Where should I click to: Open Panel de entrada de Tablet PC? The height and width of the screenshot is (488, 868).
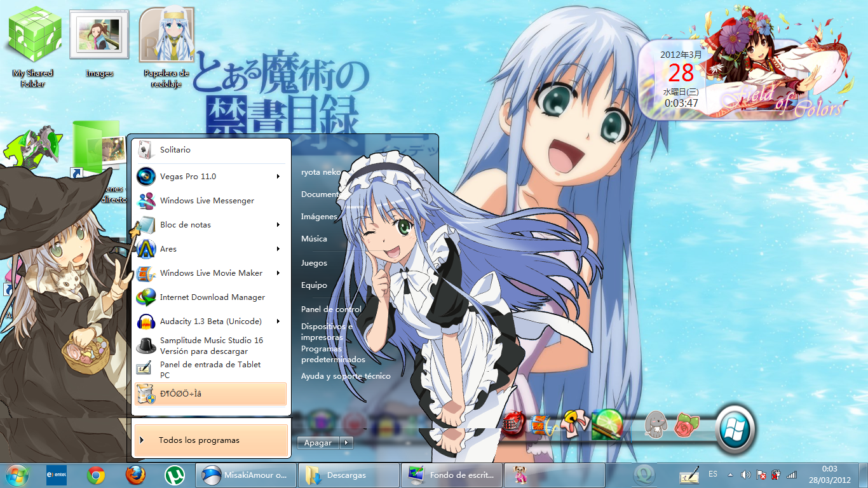[x=211, y=370]
